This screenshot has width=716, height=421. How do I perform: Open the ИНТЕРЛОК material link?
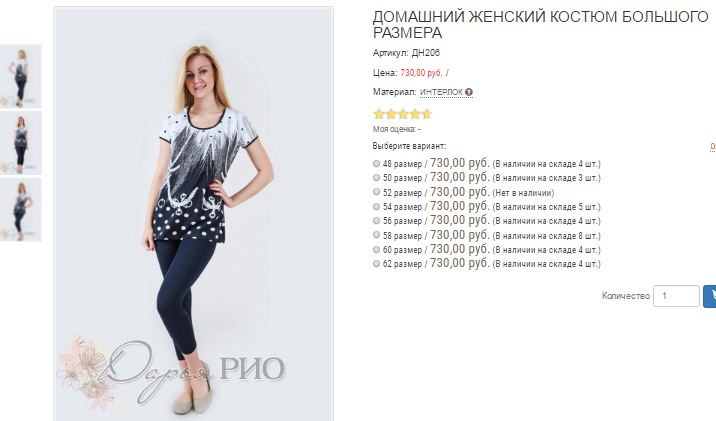coord(441,92)
